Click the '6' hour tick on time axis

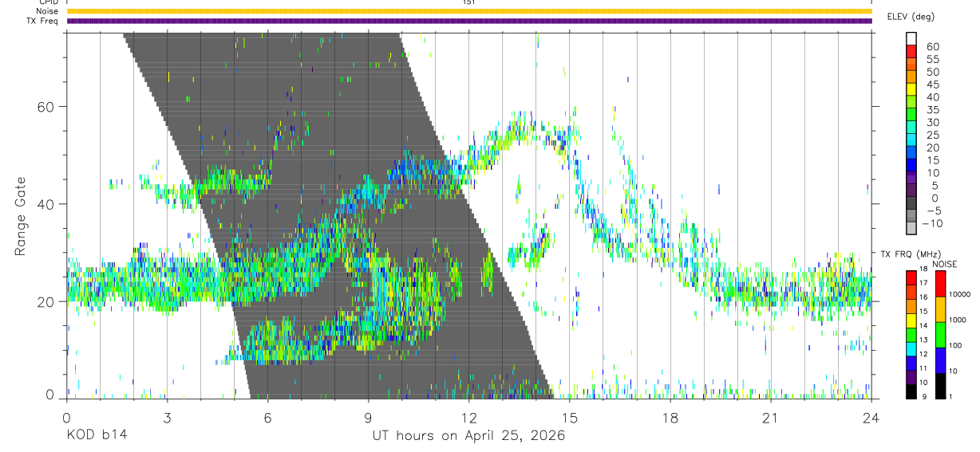coord(268,418)
